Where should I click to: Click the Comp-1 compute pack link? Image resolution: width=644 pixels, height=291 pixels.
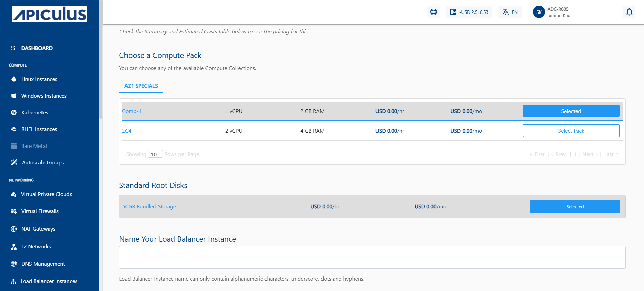132,111
